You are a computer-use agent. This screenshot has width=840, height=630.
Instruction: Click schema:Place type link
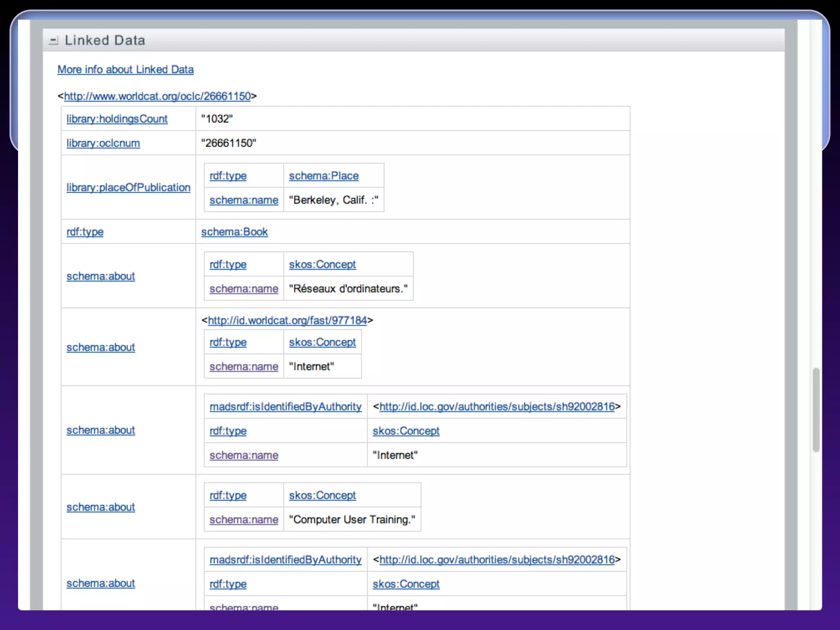point(324,176)
